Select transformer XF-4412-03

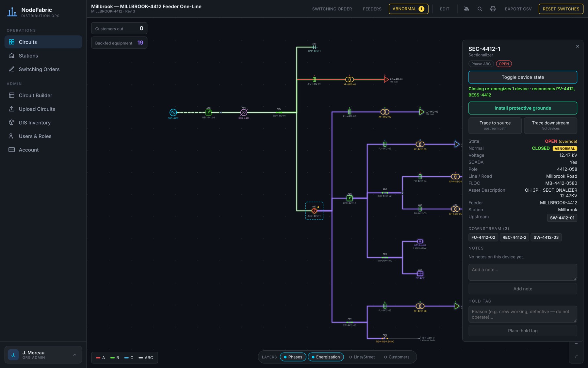(x=420, y=144)
